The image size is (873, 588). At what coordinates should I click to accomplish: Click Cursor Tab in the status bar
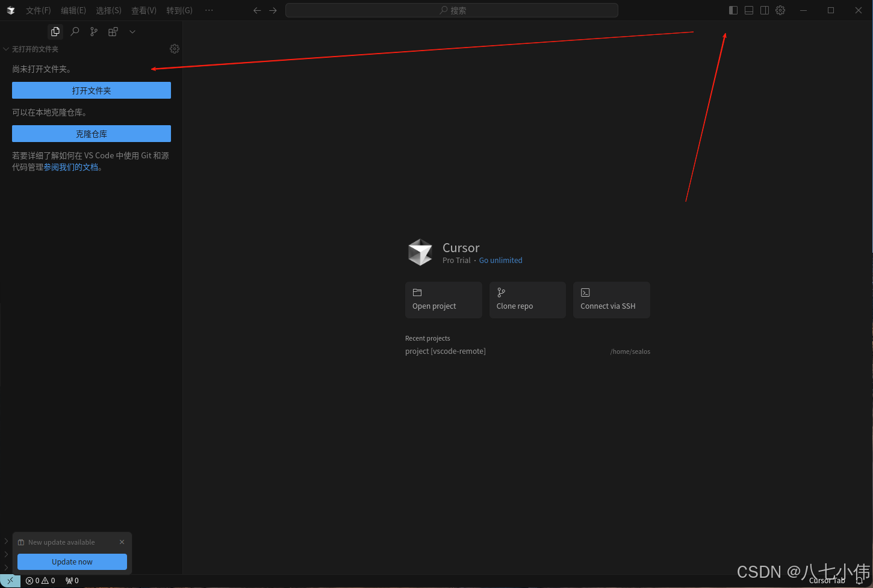click(x=827, y=581)
